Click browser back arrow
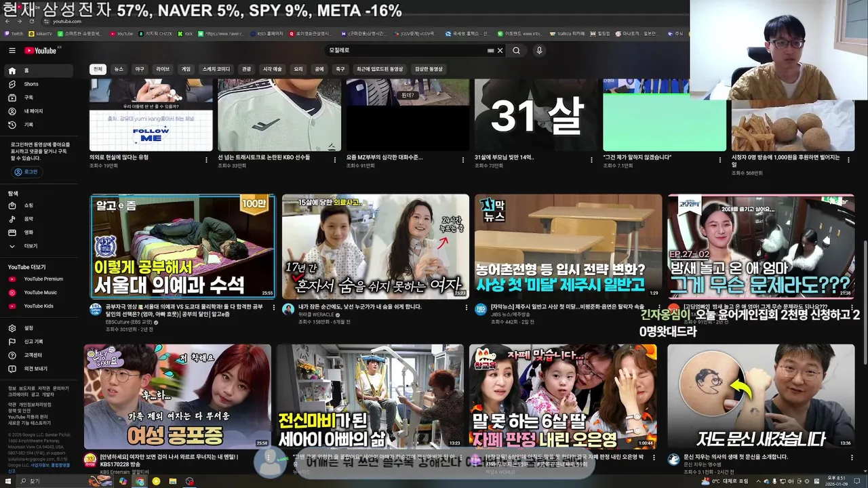This screenshot has height=488, width=868. (7, 21)
